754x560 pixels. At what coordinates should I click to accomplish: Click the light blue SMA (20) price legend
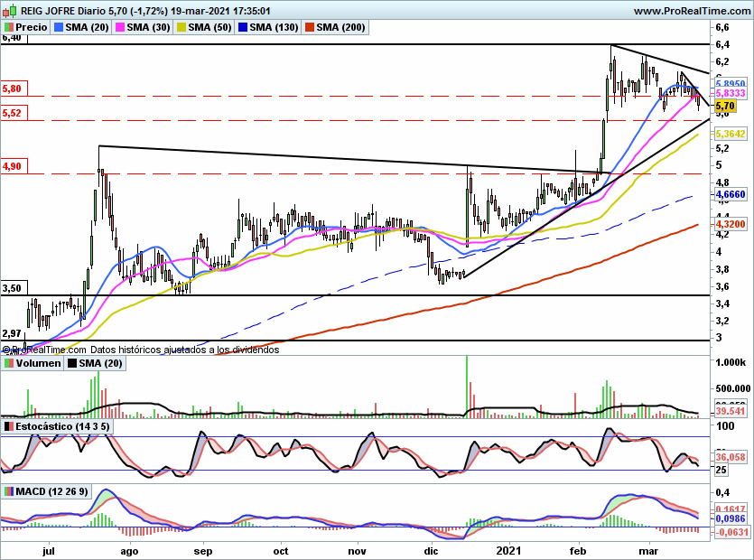click(82, 27)
